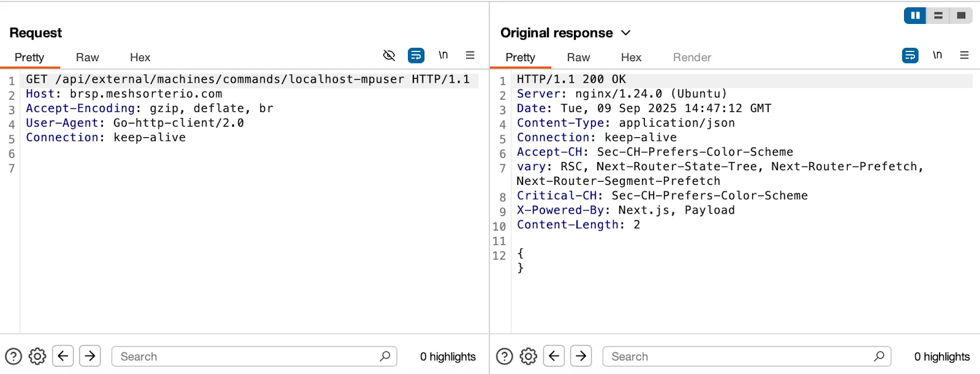Viewport: 980px width, 374px height.
Task: Click 0 highlights label under Request
Action: point(448,357)
